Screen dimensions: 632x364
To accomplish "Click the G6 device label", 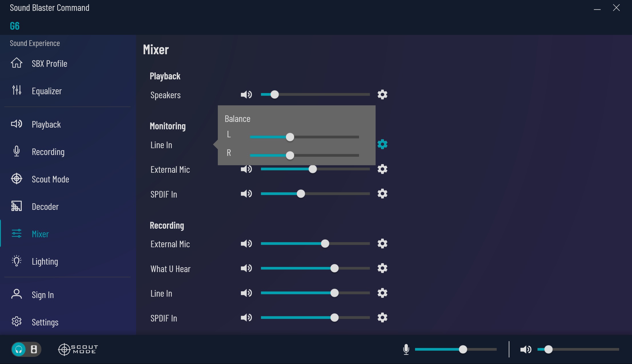I will tap(15, 26).
